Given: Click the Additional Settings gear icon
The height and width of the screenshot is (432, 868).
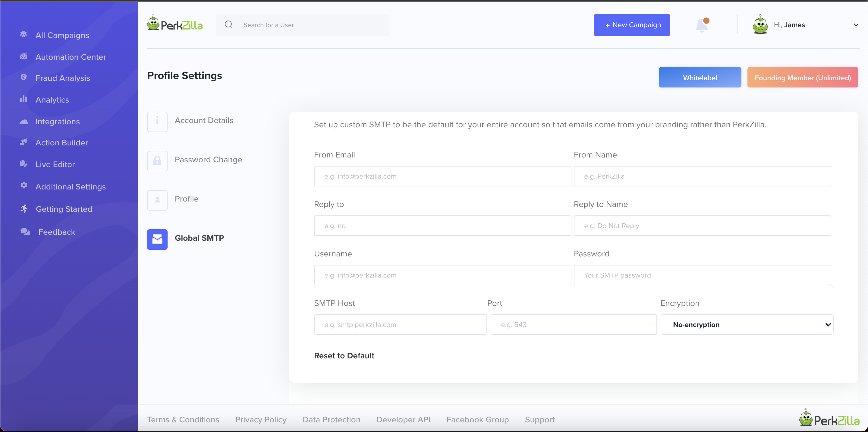Looking at the screenshot, I should coord(24,185).
